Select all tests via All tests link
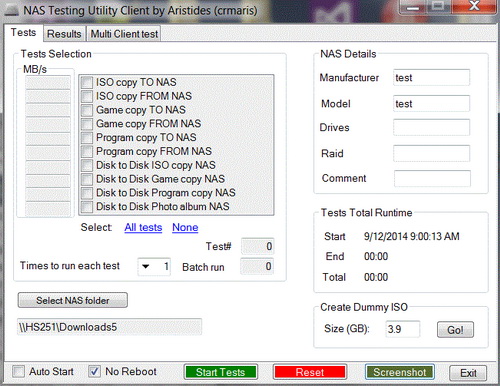500x386 pixels. (143, 227)
